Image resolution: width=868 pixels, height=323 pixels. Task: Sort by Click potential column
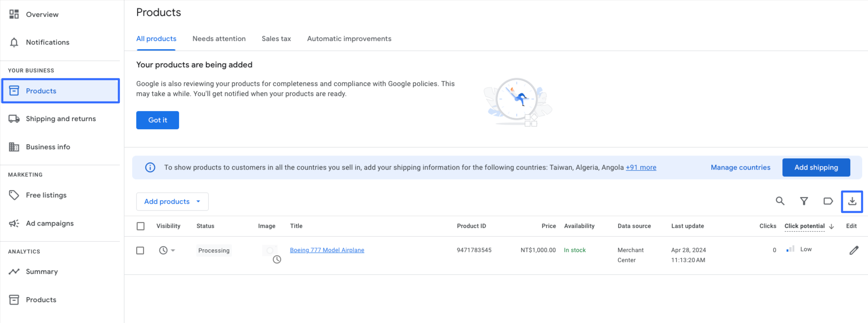tap(804, 226)
